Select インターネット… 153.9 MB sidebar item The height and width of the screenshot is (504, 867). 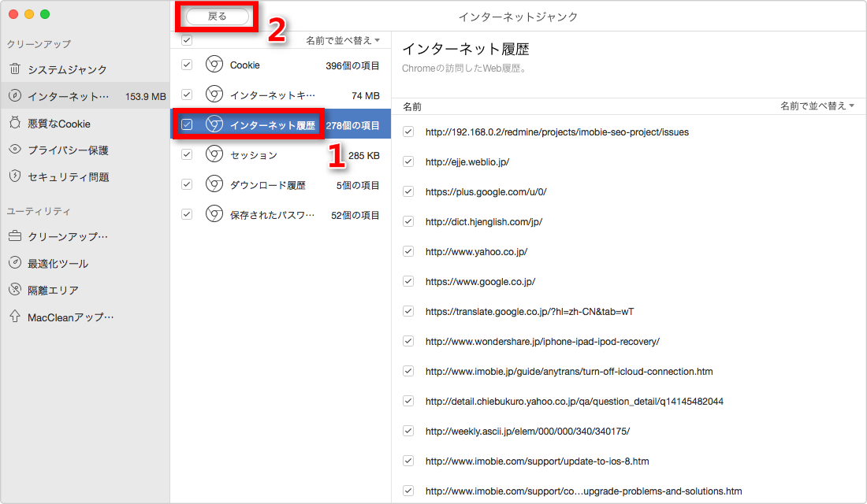point(85,95)
